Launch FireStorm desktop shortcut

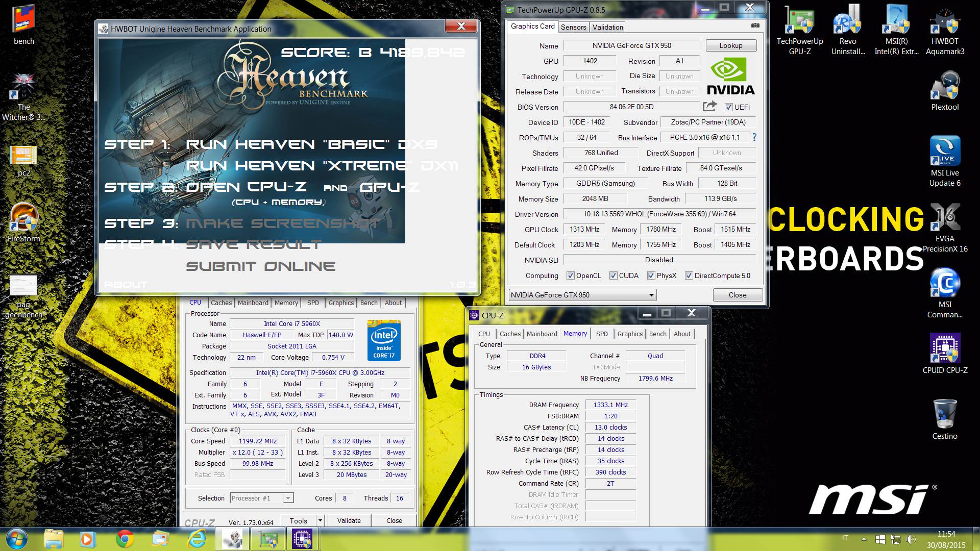23,222
